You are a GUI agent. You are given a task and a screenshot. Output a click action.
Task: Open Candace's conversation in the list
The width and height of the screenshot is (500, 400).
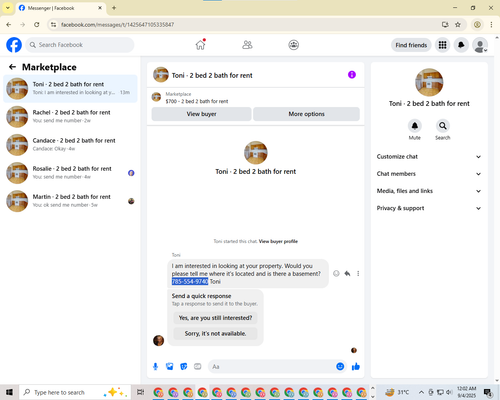click(x=70, y=145)
